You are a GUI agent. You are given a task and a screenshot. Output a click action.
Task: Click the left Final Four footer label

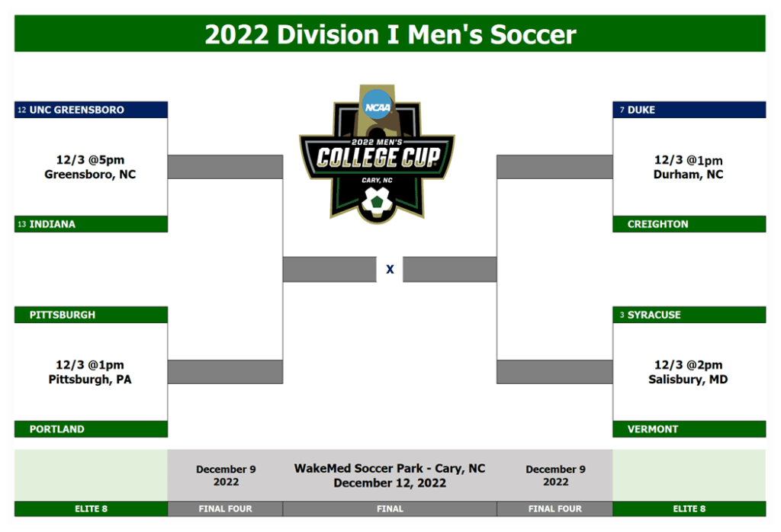(225, 508)
